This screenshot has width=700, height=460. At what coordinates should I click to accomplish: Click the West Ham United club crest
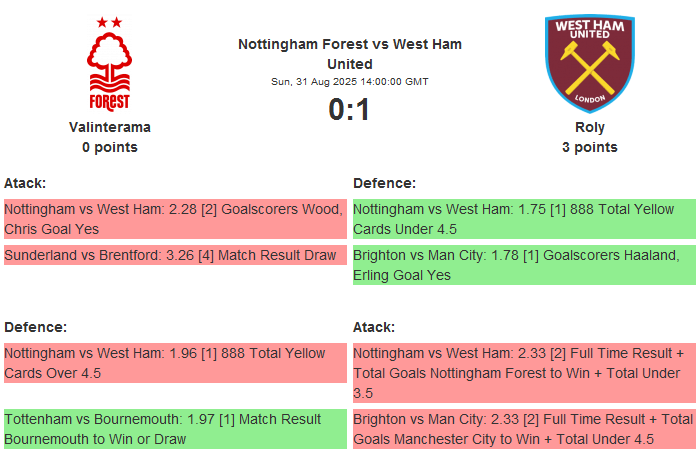pos(589,63)
